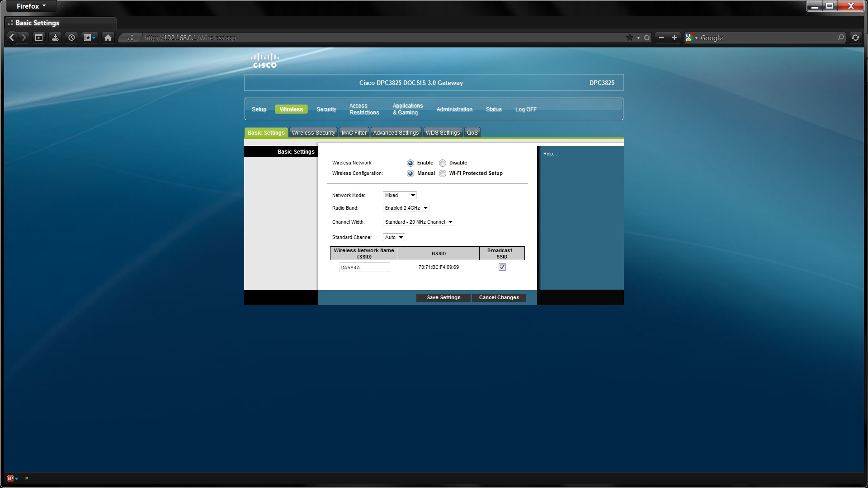The width and height of the screenshot is (868, 488).
Task: Select Enable for Wireless Network
Action: click(410, 163)
